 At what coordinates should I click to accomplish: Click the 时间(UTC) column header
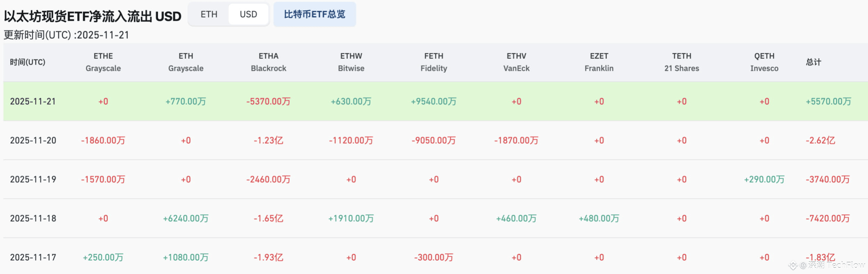coord(27,62)
